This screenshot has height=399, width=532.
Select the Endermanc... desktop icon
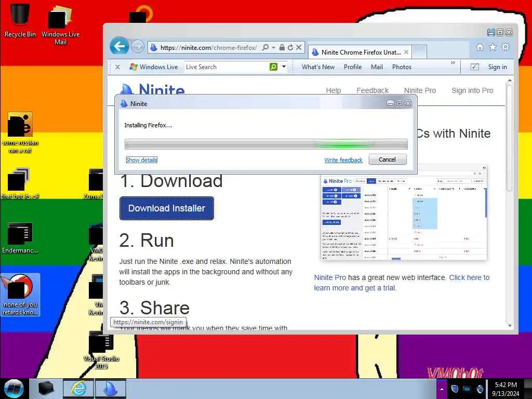coord(20,238)
